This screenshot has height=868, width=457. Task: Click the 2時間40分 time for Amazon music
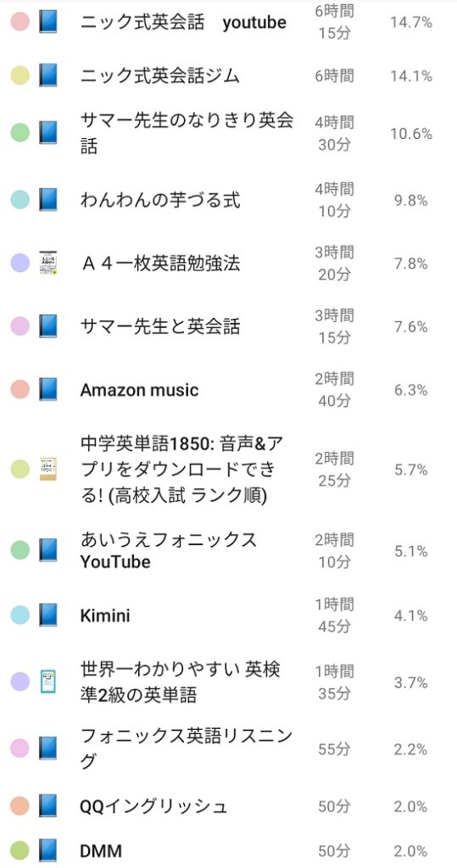[335, 390]
